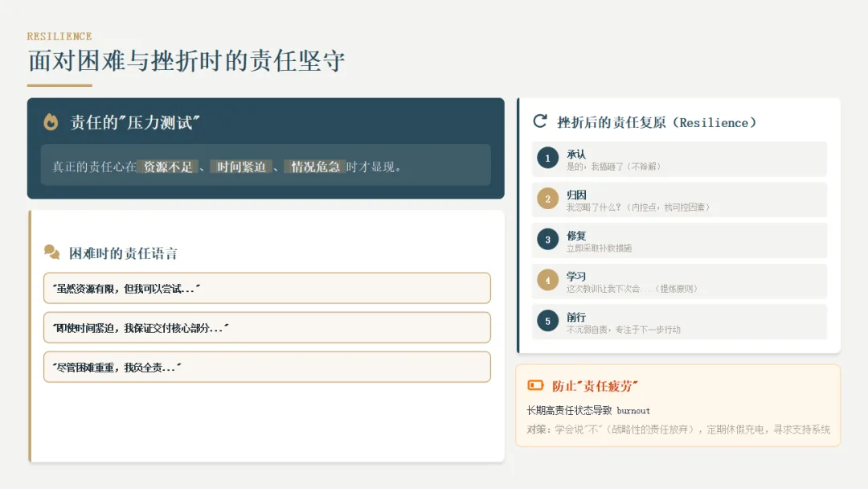Click the circular refresh arrow icon
The image size is (868, 489).
[540, 121]
